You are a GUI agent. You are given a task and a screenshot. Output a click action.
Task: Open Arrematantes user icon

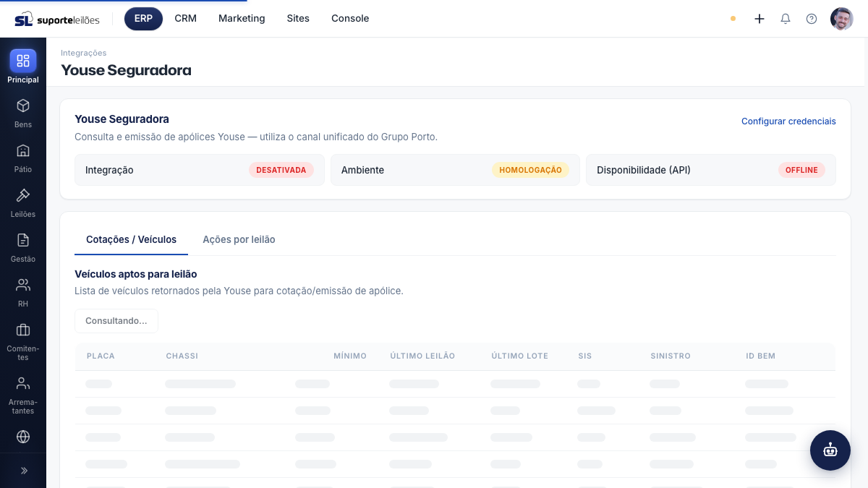(23, 383)
